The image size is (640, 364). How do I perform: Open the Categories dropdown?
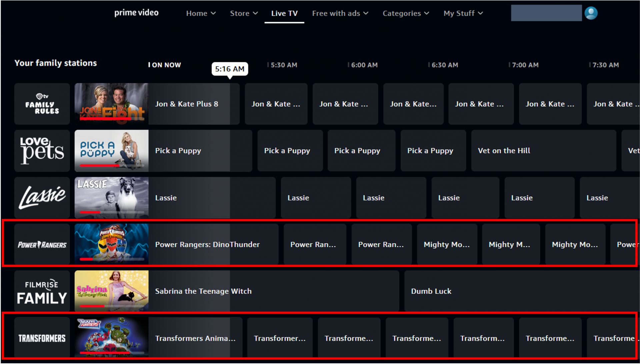click(406, 13)
